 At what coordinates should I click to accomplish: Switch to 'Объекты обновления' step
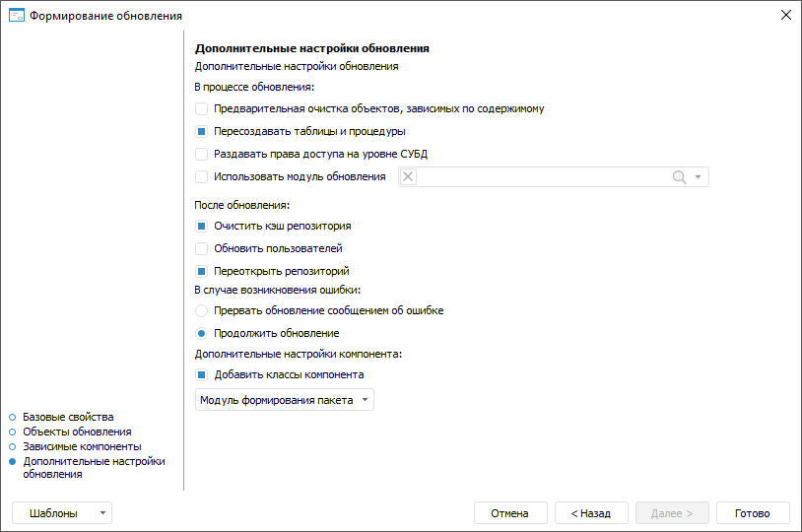77,432
